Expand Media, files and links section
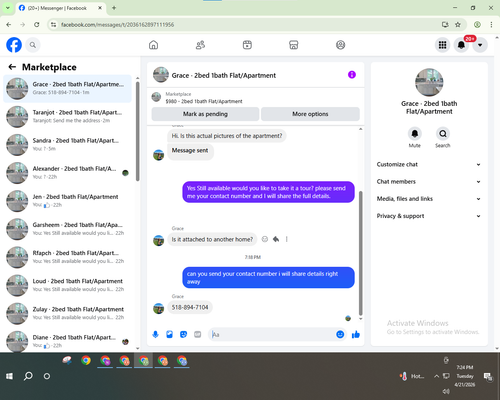The height and width of the screenshot is (400, 500). 429,199
